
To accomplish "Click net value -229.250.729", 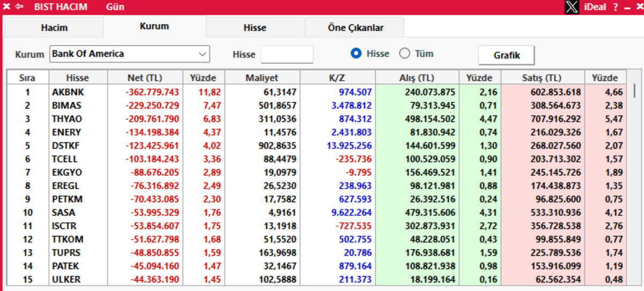I will click(x=152, y=106).
